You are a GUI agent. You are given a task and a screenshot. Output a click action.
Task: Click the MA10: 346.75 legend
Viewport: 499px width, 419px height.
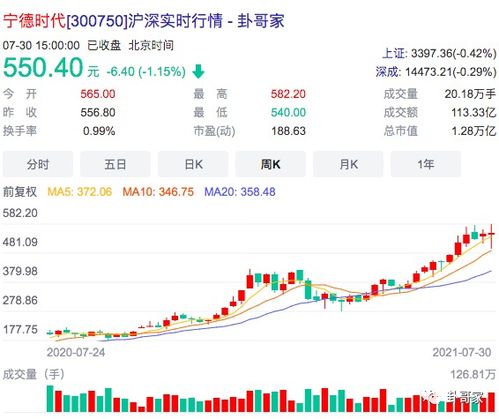(158, 192)
